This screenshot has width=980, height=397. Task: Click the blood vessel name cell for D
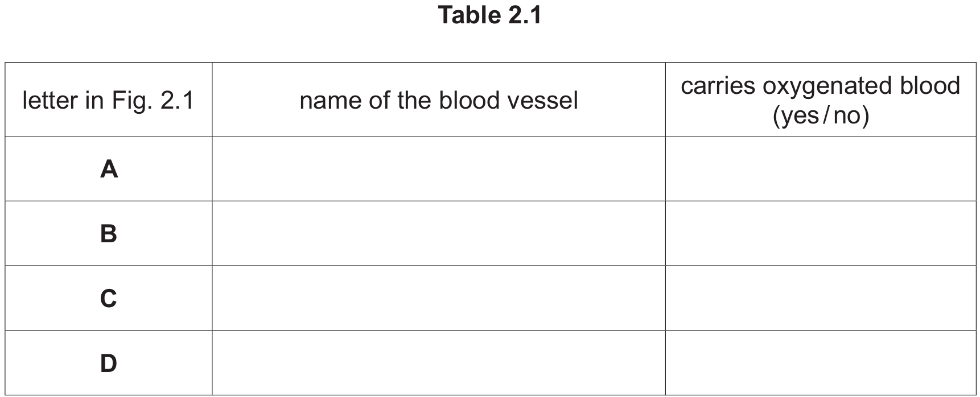(438, 363)
